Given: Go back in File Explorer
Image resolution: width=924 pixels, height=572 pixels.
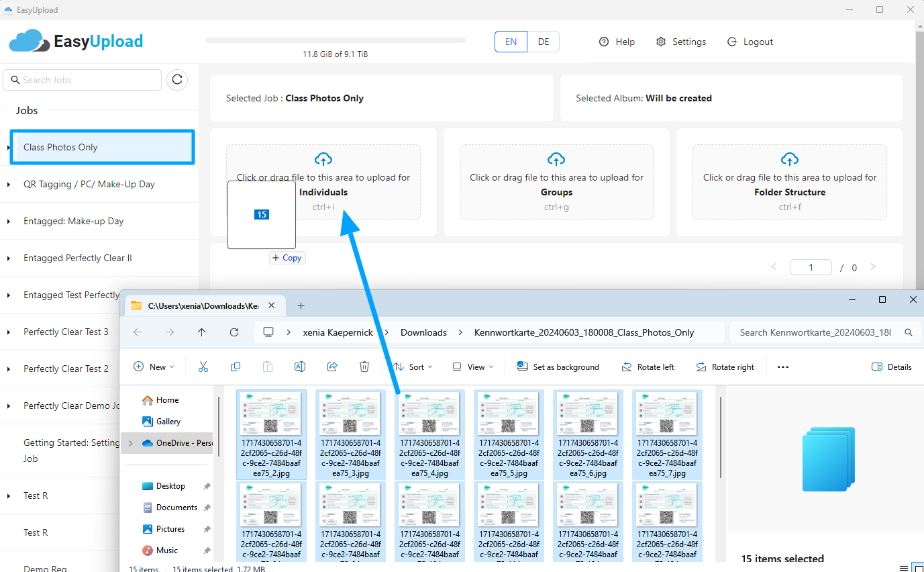Looking at the screenshot, I should 138,332.
